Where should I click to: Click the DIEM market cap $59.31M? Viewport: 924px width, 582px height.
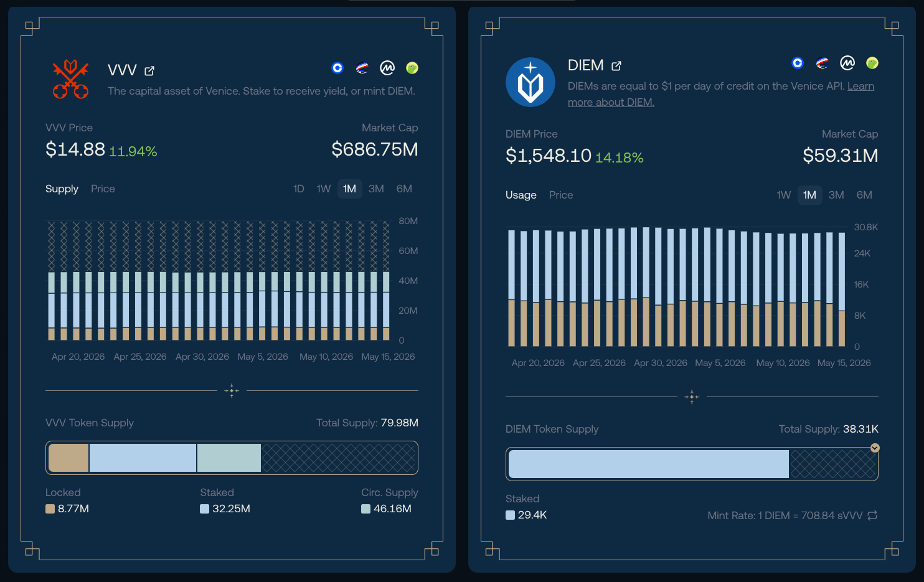click(x=841, y=156)
